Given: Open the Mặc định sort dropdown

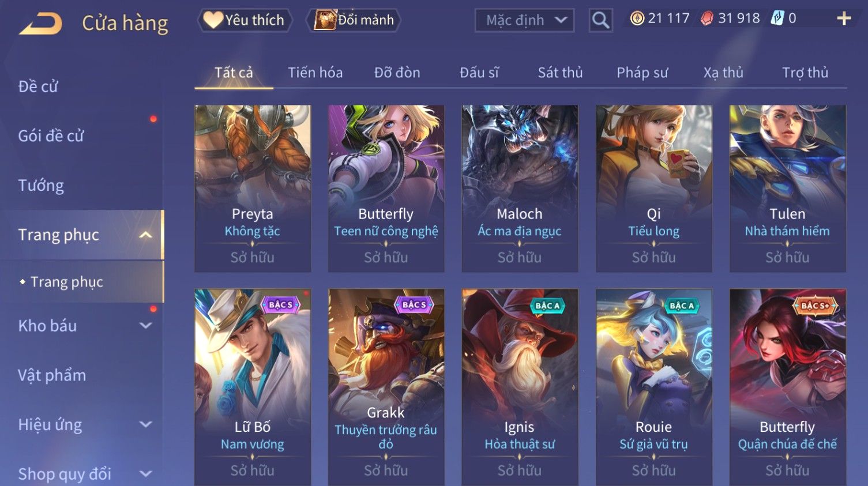Looking at the screenshot, I should tap(524, 21).
